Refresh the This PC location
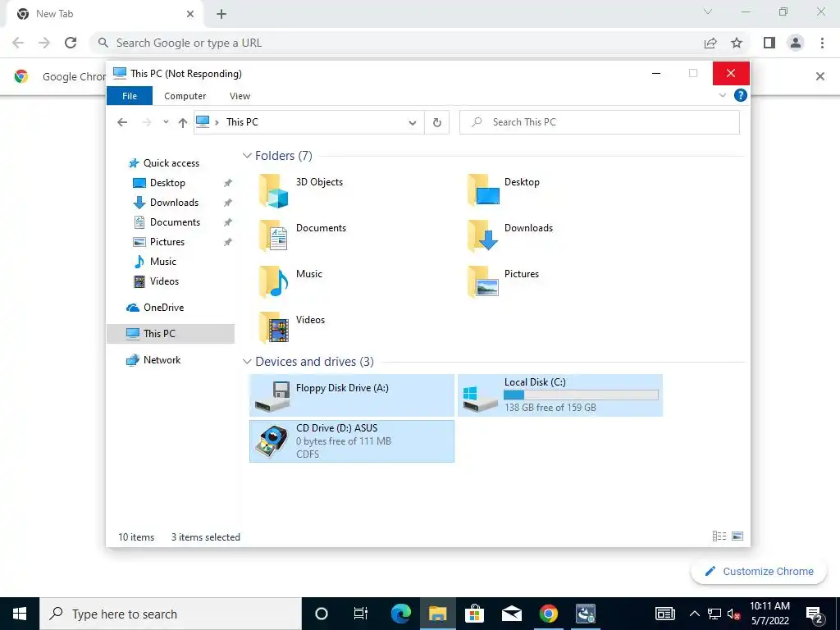840x630 pixels. tap(437, 123)
